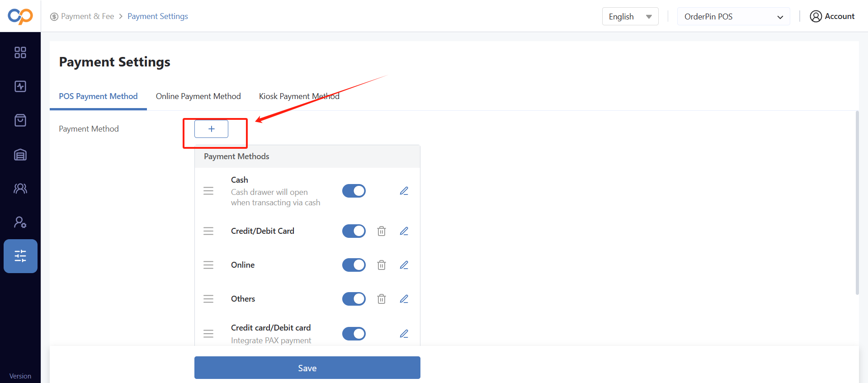Click the Save button
The height and width of the screenshot is (383, 868).
pos(307,368)
